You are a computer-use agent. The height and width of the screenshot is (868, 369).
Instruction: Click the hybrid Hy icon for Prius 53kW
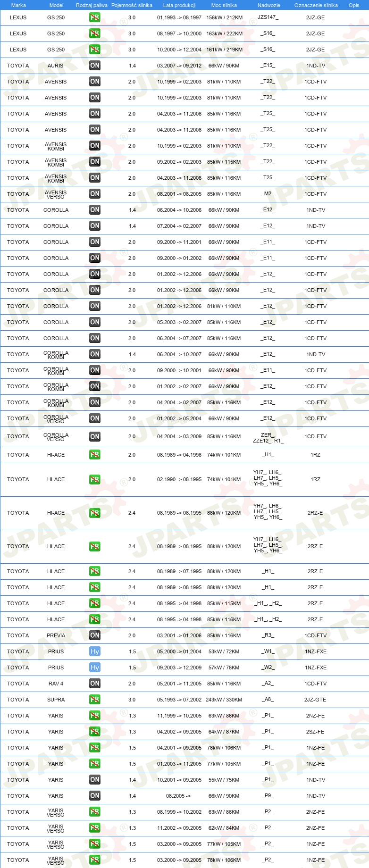pyautogui.click(x=95, y=651)
